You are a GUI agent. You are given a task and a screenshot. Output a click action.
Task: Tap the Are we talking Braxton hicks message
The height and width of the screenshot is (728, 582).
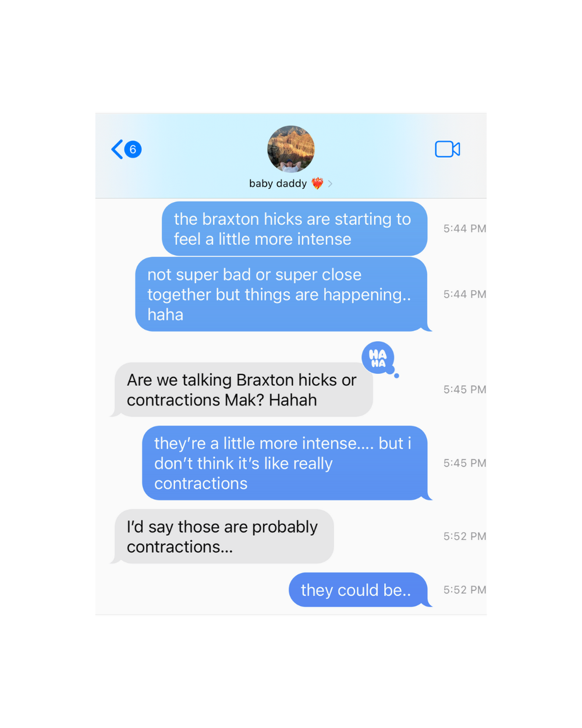[x=243, y=390]
